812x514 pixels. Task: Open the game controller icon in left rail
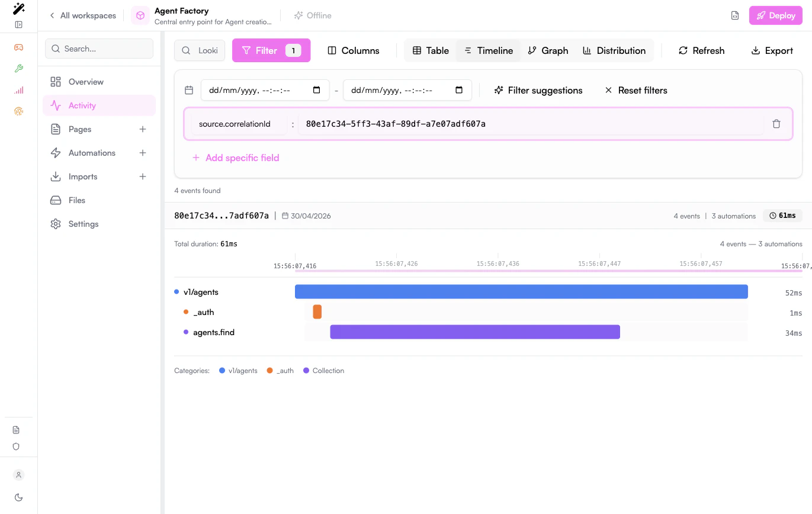[x=18, y=47]
